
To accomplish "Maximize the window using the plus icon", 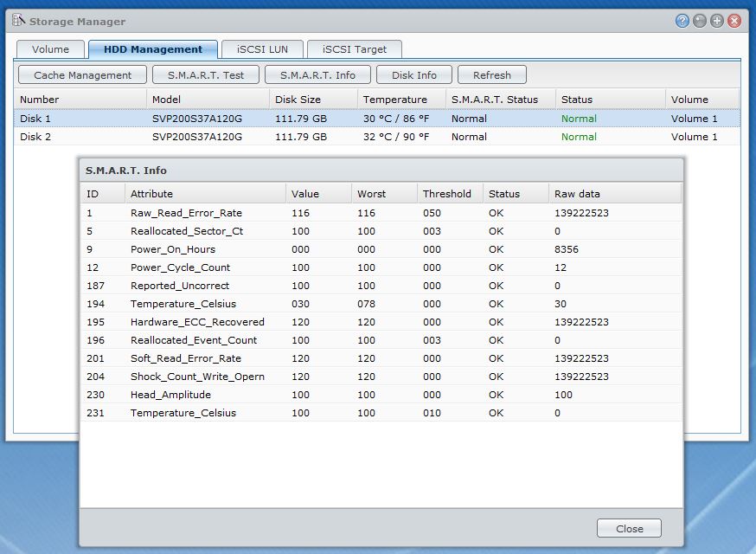I will (717, 21).
